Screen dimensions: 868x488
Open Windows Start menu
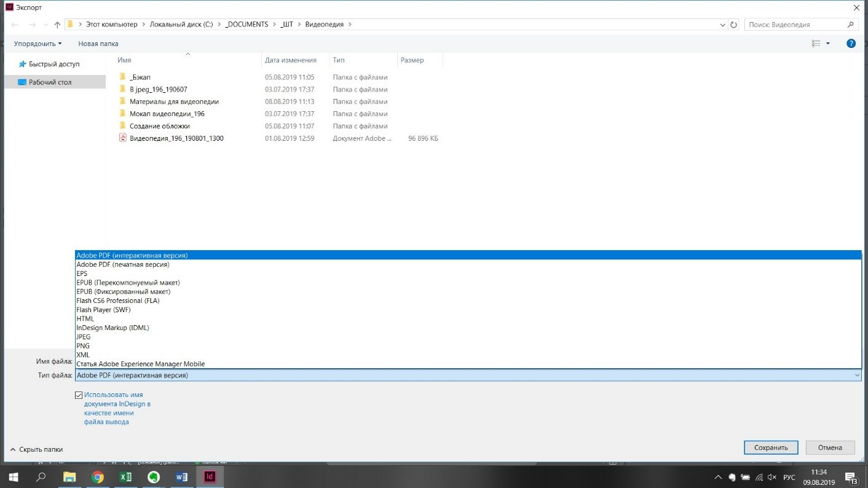coord(12,477)
